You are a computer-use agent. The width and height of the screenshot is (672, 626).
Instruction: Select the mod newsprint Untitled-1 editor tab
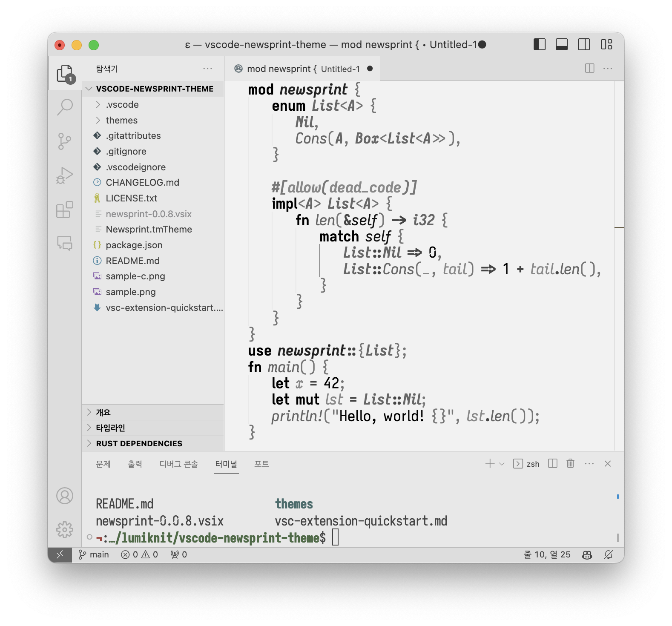(302, 69)
